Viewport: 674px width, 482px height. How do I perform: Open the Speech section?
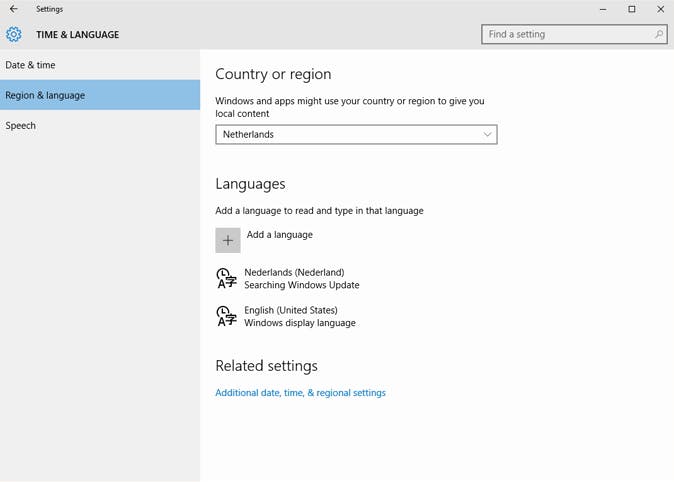[x=100, y=126]
